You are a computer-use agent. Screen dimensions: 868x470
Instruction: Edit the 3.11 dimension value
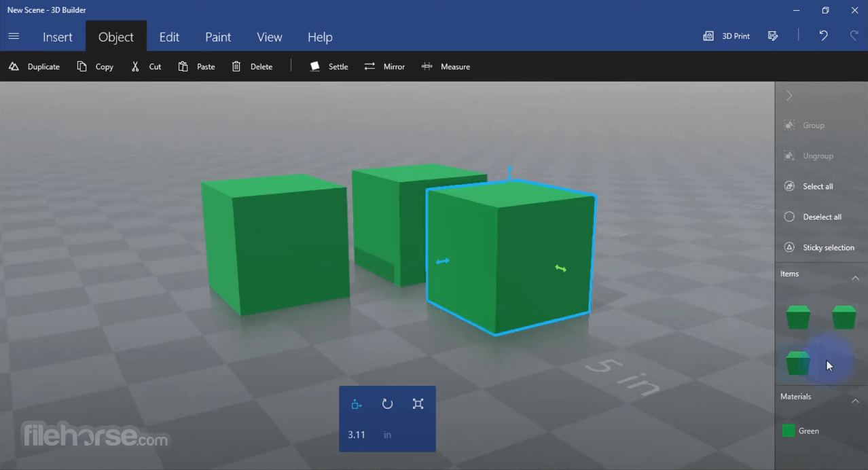[x=357, y=435]
